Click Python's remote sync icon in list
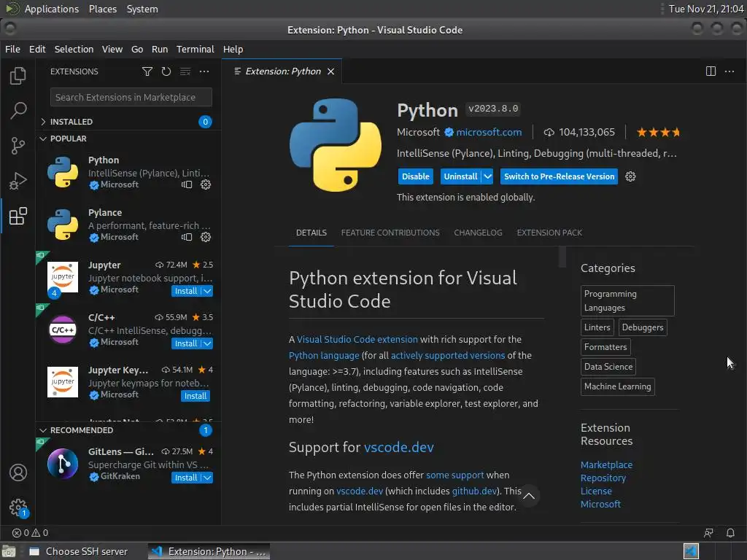Screen dimensions: 747x560 187,184
